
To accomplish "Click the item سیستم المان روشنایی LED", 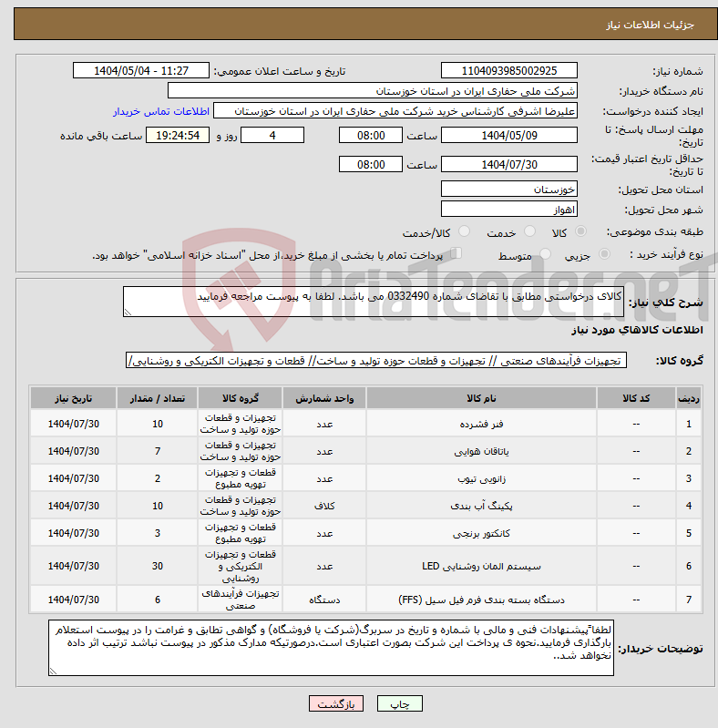I will tap(481, 566).
